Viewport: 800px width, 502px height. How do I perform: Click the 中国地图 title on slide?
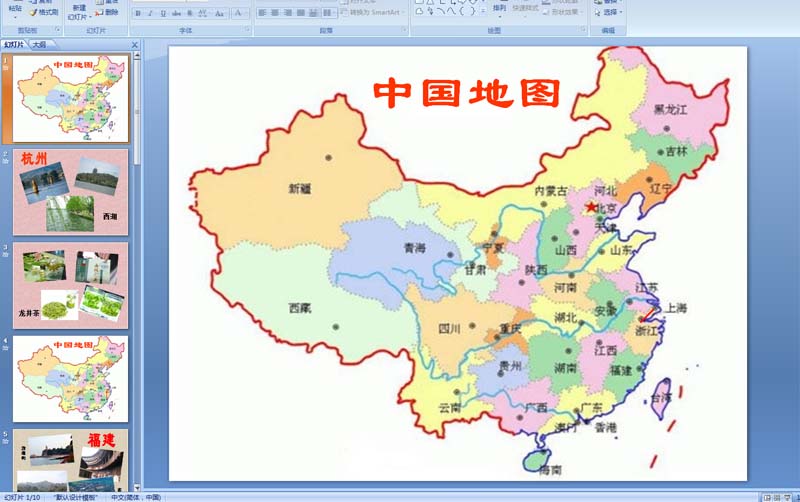[x=467, y=93]
